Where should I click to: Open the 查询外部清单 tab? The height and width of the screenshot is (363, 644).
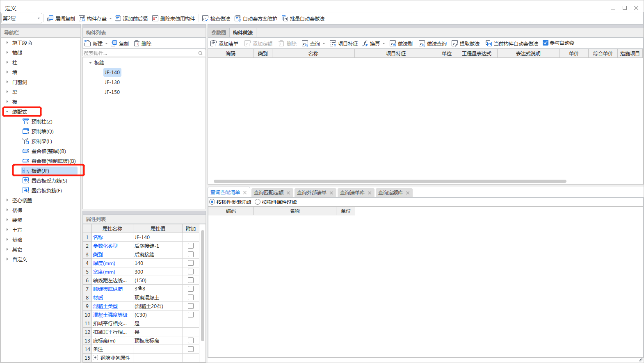pyautogui.click(x=312, y=193)
